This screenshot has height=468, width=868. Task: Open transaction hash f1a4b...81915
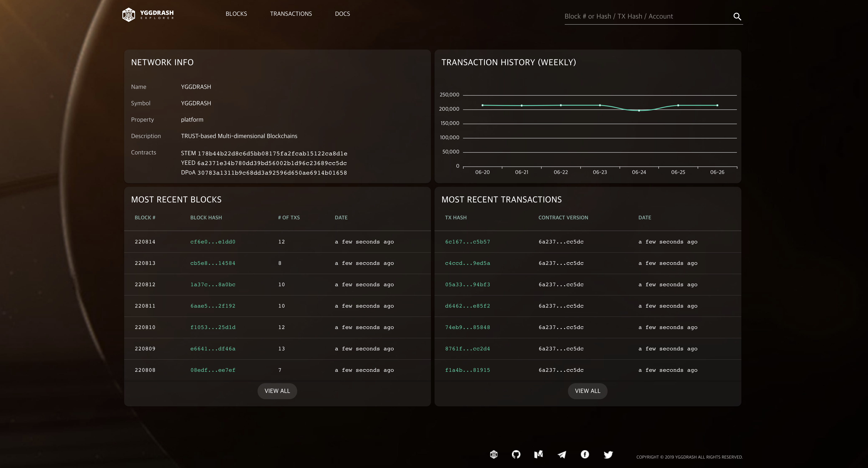(467, 370)
